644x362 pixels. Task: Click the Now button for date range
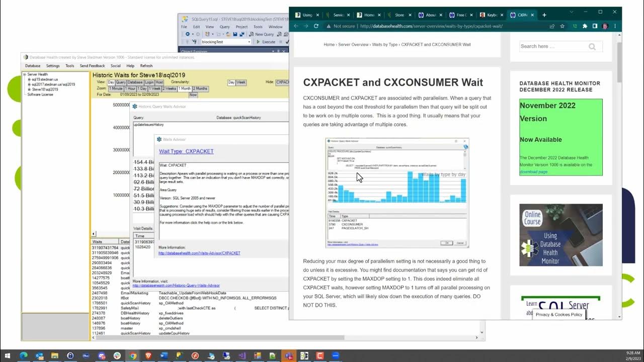[193, 95]
